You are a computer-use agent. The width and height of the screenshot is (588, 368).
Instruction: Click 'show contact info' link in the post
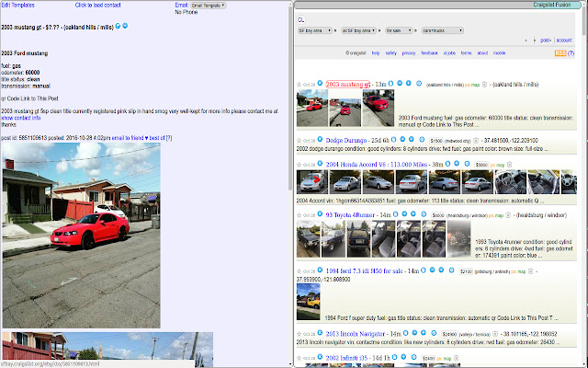click(20, 118)
